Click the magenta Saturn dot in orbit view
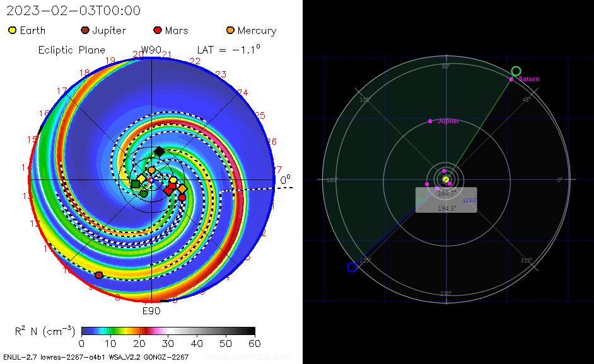This screenshot has width=594, height=364. [511, 79]
